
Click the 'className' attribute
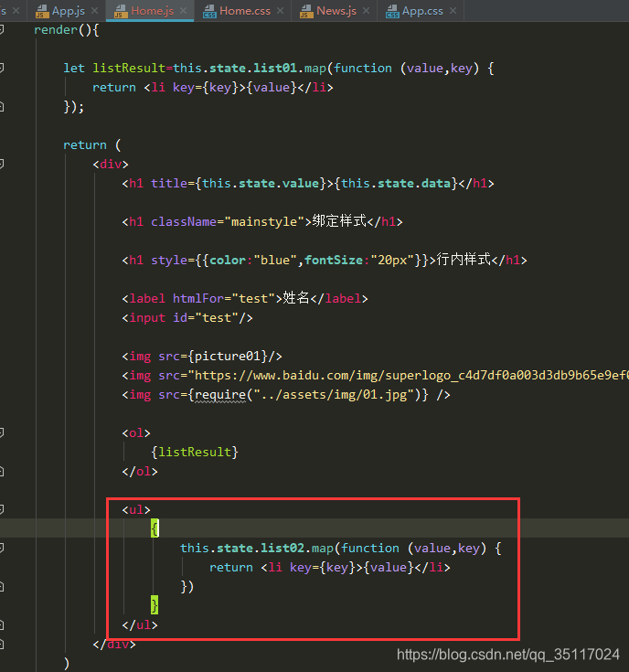(184, 221)
